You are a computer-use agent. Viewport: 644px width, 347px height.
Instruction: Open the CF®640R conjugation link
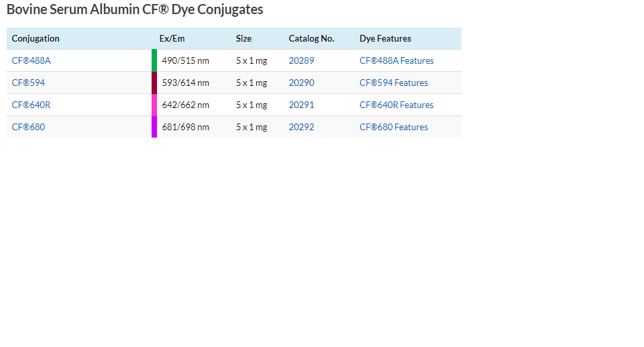click(31, 105)
